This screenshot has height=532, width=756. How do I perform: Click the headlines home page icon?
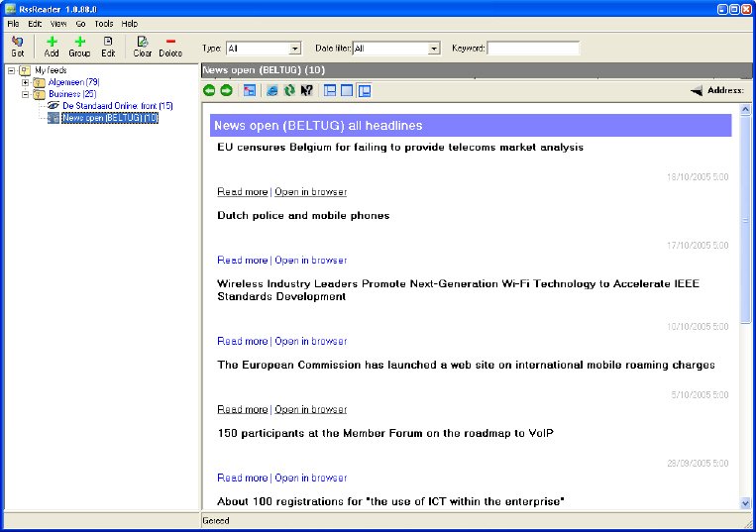250,90
